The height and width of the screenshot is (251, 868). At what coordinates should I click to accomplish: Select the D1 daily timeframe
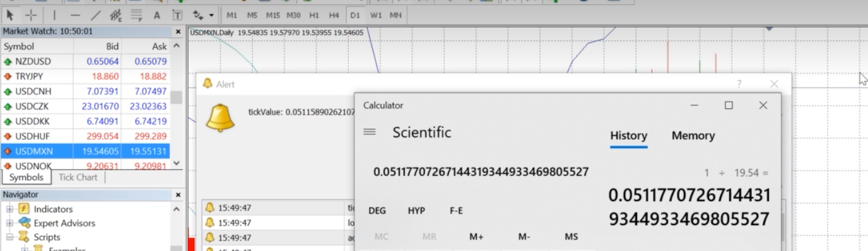[x=355, y=15]
